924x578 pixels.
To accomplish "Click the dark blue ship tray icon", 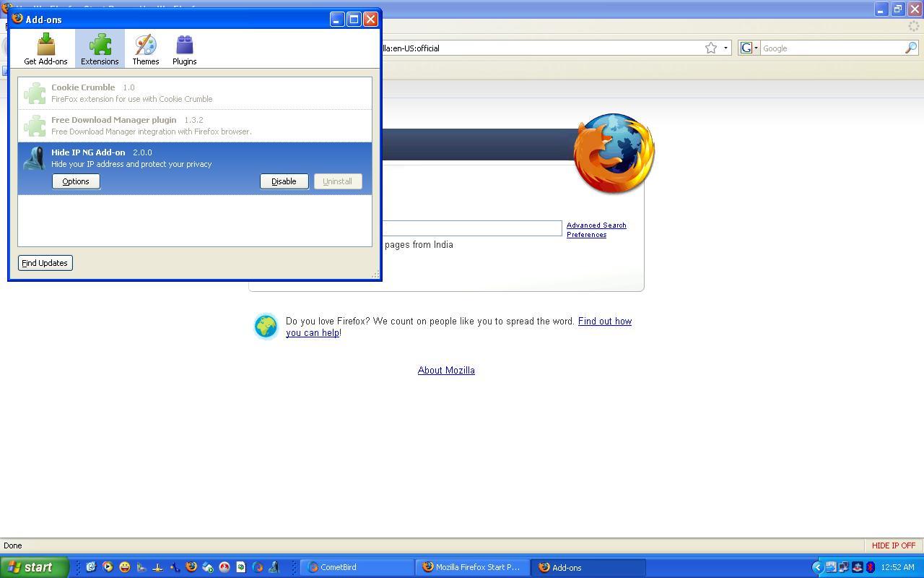I will tap(857, 567).
